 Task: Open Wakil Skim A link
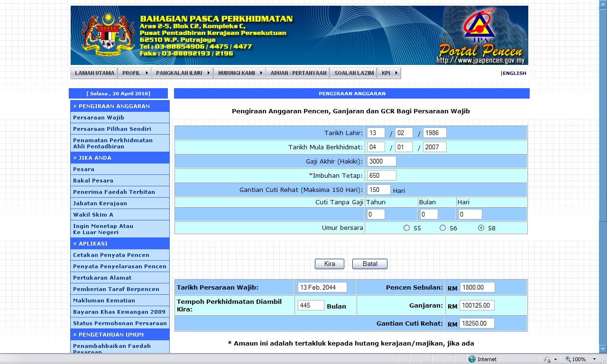93,215
